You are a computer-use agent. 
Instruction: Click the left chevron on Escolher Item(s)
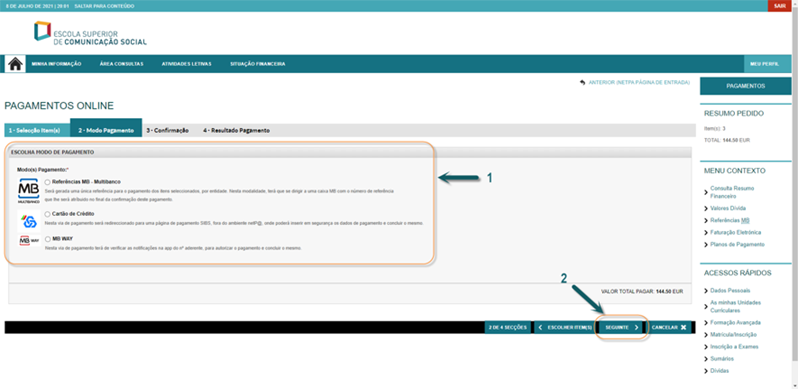pos(540,327)
